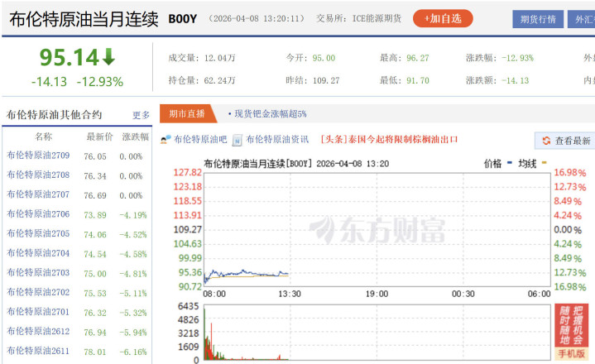Open contract 布伦特原油2708
Screen dimensions: 595x364
tap(38, 175)
